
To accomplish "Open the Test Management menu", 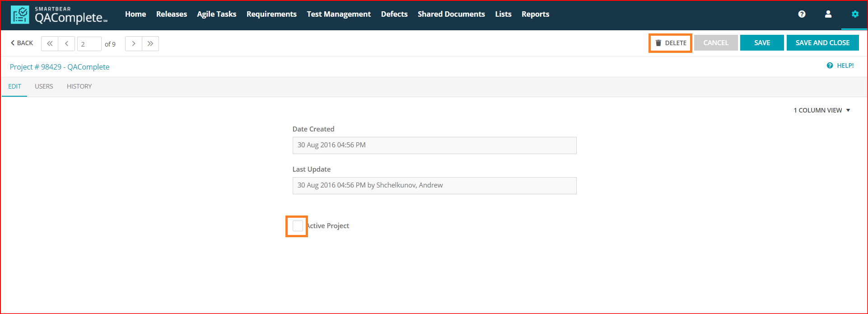I will click(x=338, y=14).
